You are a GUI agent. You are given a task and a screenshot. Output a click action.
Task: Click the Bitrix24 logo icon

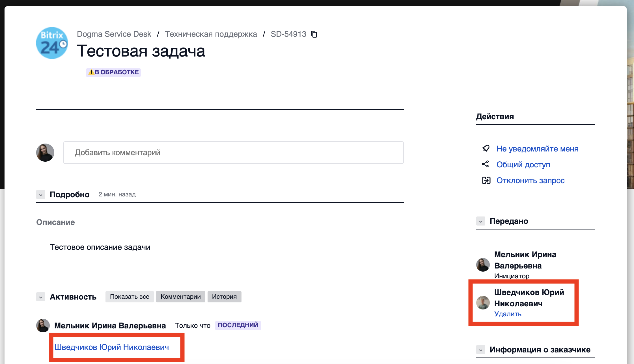[52, 43]
